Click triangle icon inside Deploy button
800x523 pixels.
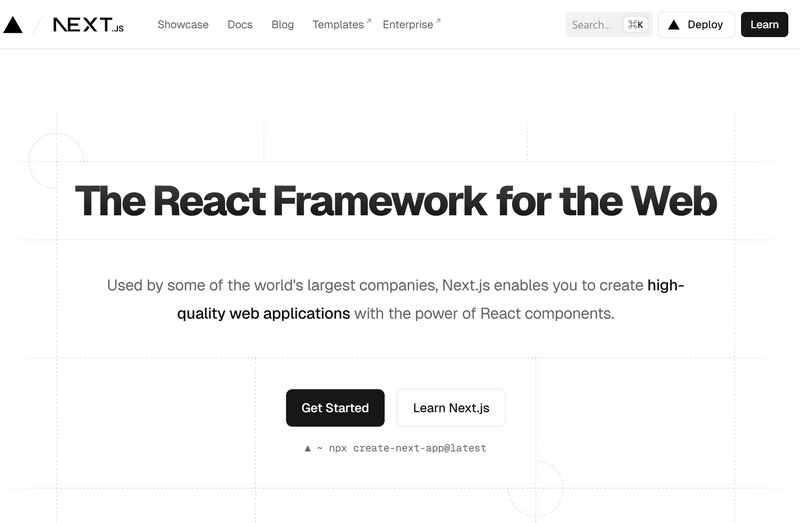674,25
